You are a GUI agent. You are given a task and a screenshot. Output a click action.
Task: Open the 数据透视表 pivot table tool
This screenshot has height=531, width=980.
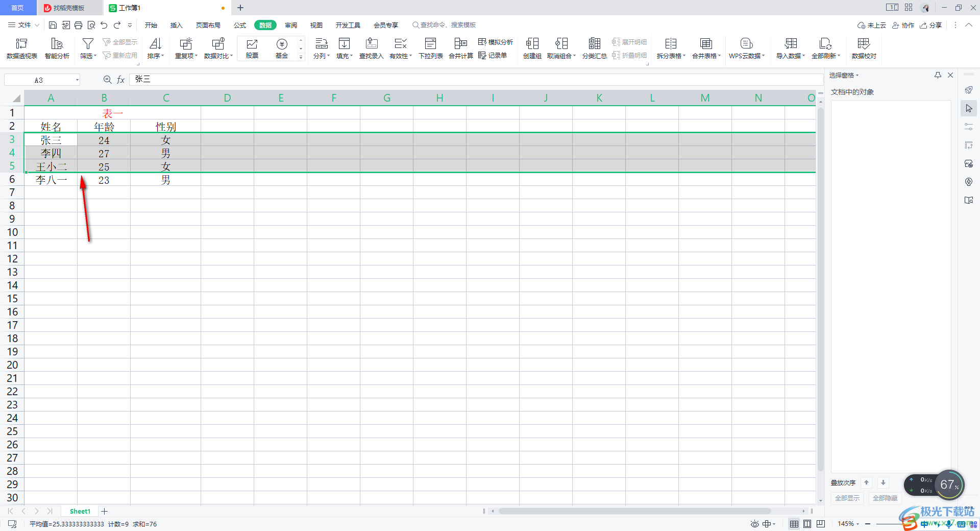(21, 49)
